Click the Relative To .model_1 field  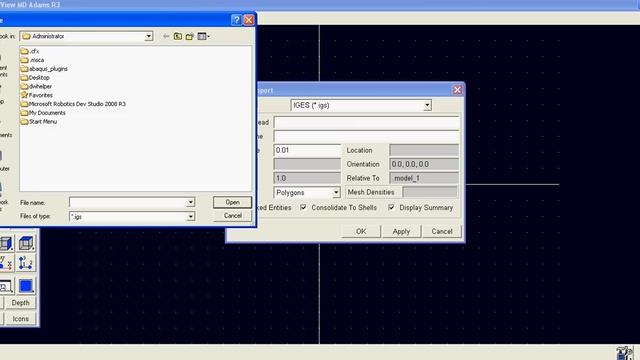pyautogui.click(x=424, y=178)
